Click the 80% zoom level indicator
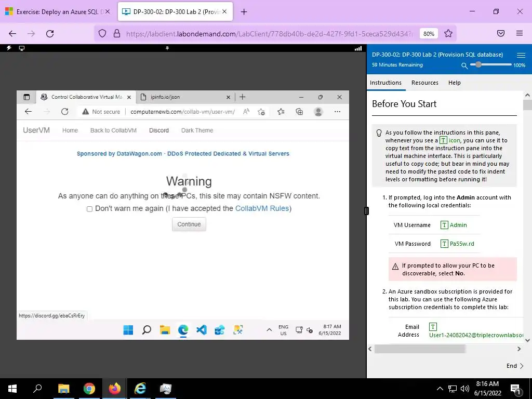Image resolution: width=532 pixels, height=399 pixels. click(x=429, y=34)
